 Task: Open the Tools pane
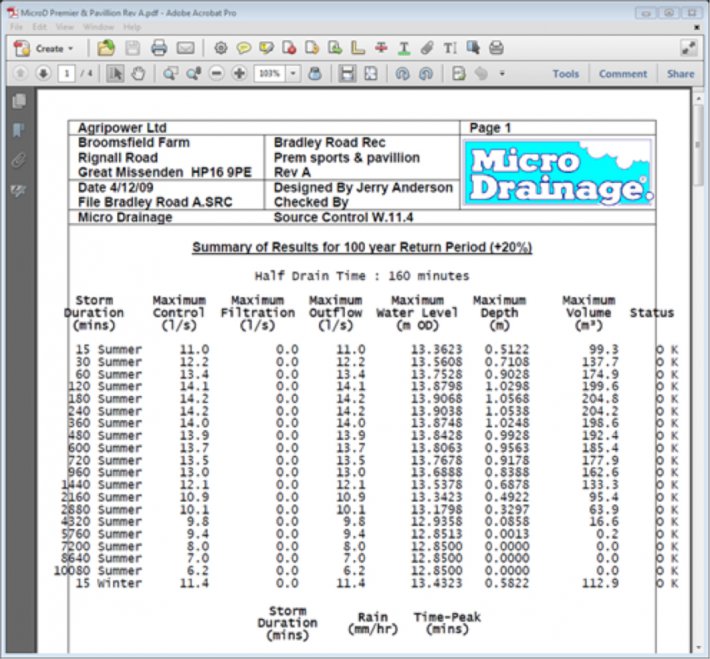pyautogui.click(x=566, y=73)
